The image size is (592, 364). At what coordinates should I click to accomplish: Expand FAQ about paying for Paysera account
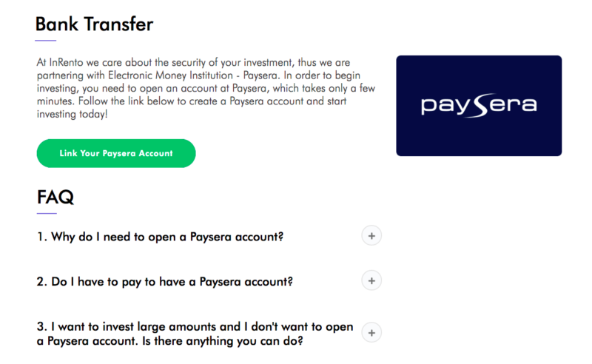(371, 281)
